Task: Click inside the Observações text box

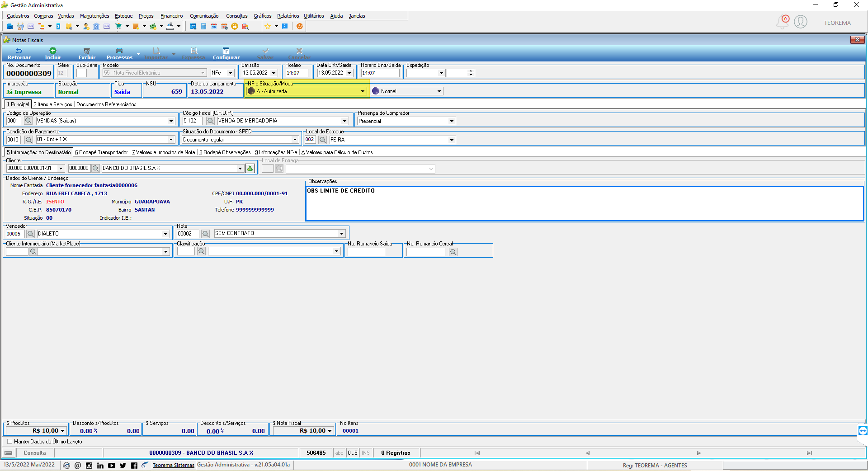Action: click(x=585, y=203)
